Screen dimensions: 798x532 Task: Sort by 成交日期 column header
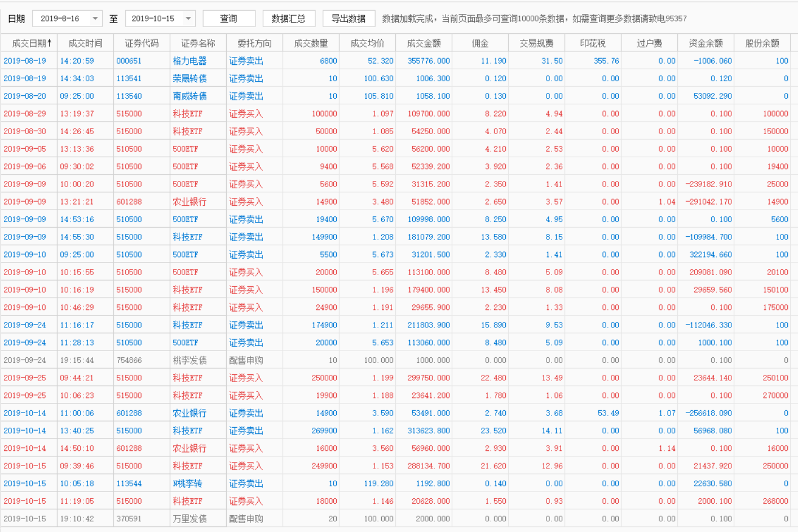(29, 43)
